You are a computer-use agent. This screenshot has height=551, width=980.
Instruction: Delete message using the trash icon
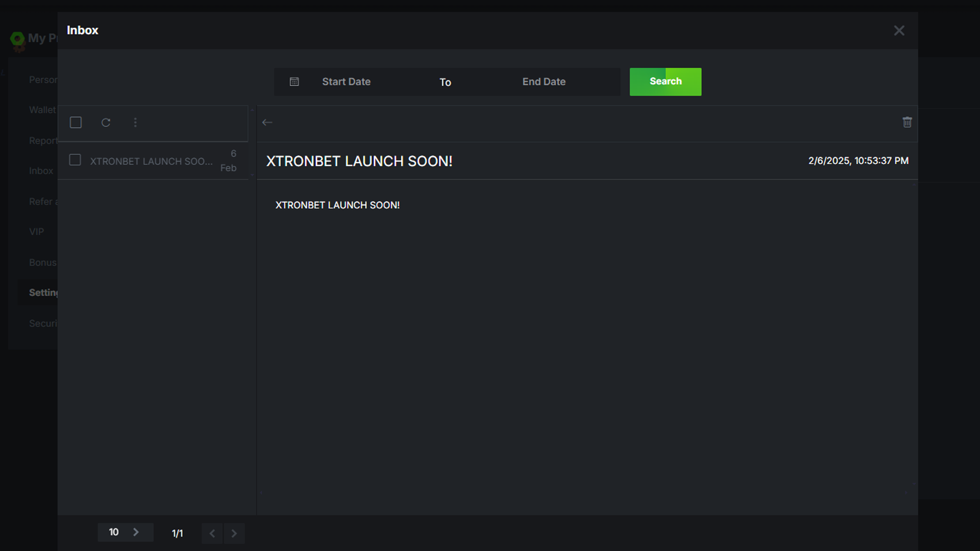(x=907, y=122)
